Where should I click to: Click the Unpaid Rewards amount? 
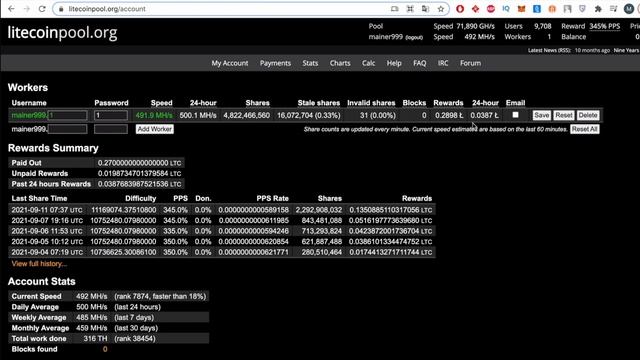tap(139, 173)
